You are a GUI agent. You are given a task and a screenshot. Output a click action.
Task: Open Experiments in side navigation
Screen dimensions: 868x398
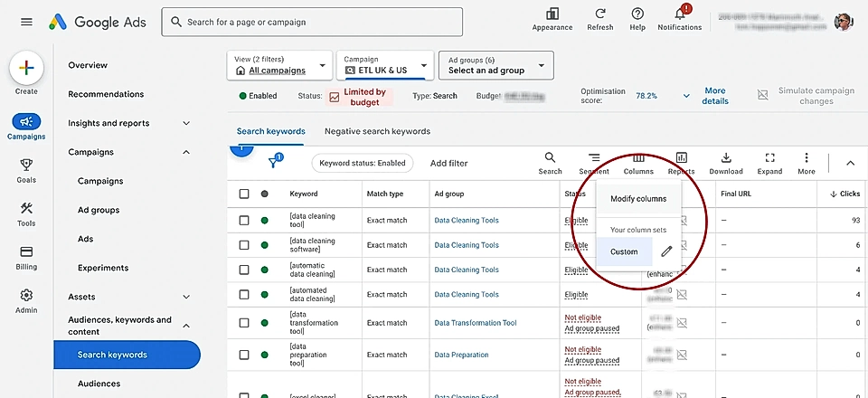103,268
